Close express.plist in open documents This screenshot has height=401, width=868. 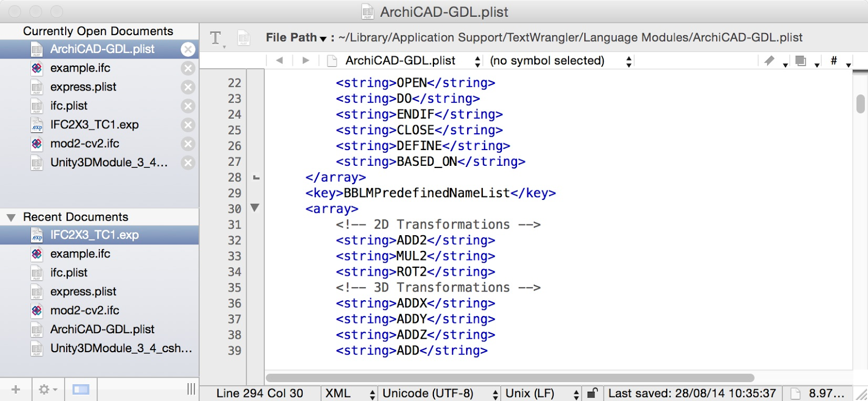coord(188,87)
